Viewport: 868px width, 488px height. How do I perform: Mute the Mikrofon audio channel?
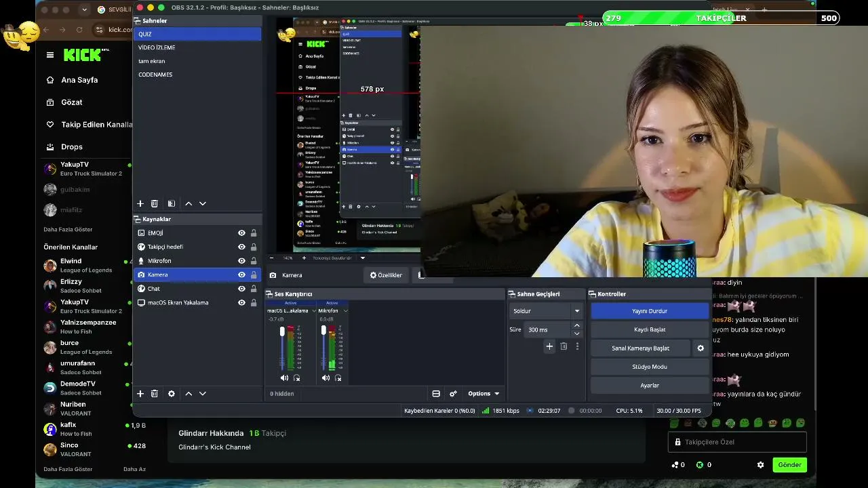[325, 378]
